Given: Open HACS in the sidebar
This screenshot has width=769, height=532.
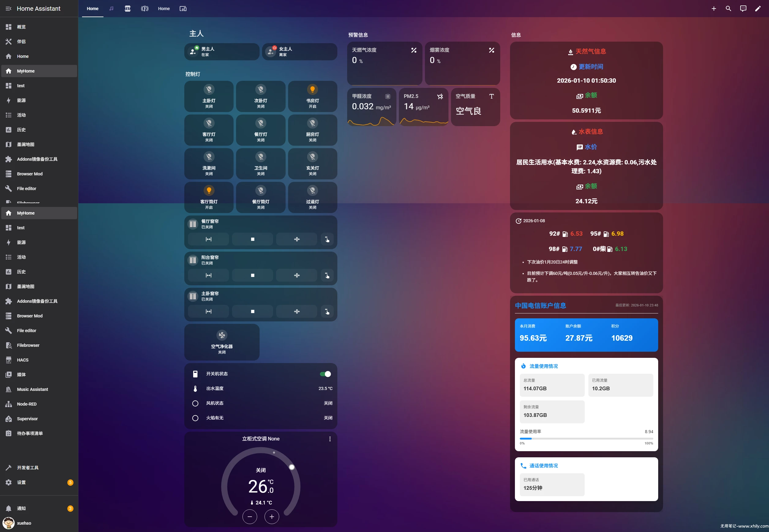Looking at the screenshot, I should [x=23, y=360].
